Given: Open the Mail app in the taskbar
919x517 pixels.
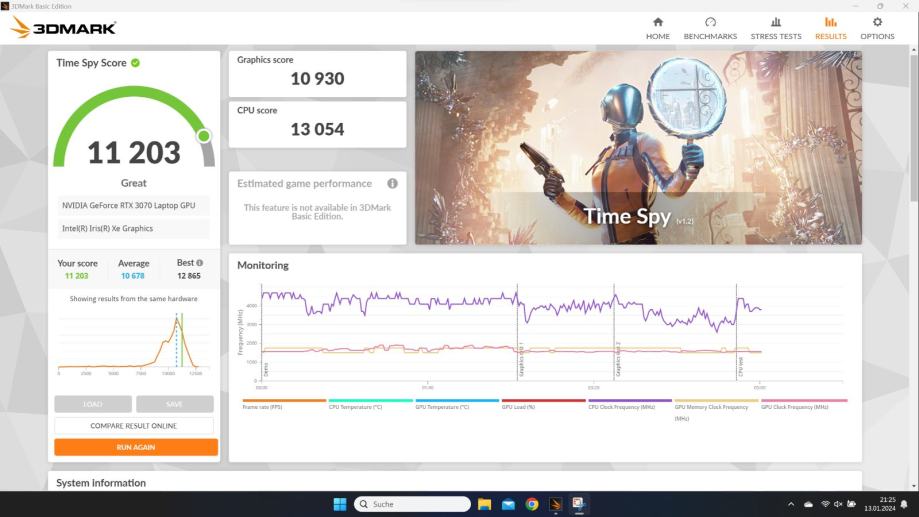Looking at the screenshot, I should point(508,504).
